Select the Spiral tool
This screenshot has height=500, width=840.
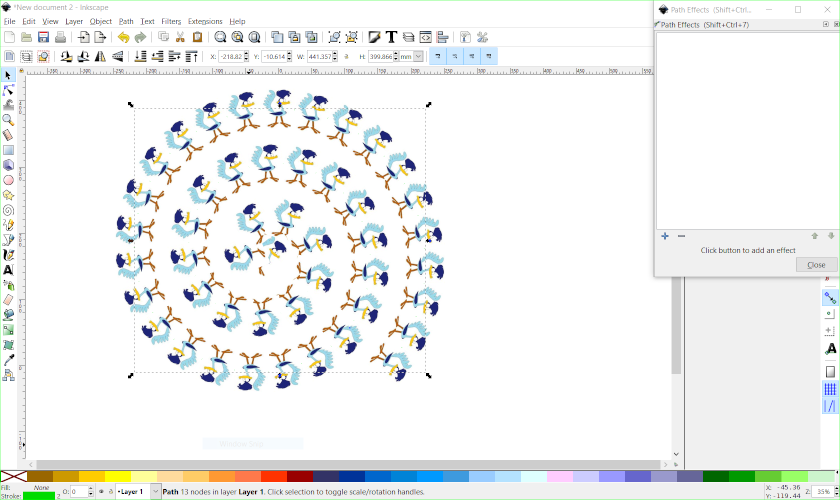pos(8,210)
